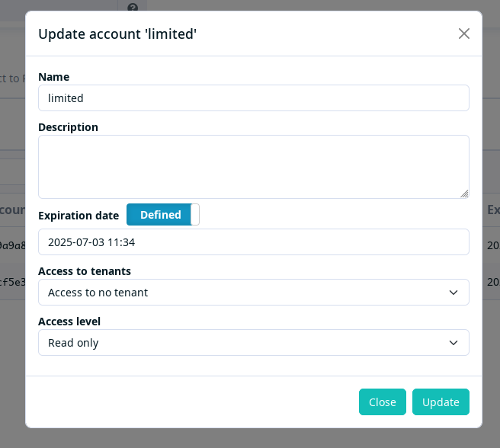Click the chevron arrow in Access level
This screenshot has width=500, height=448.
[454, 343]
